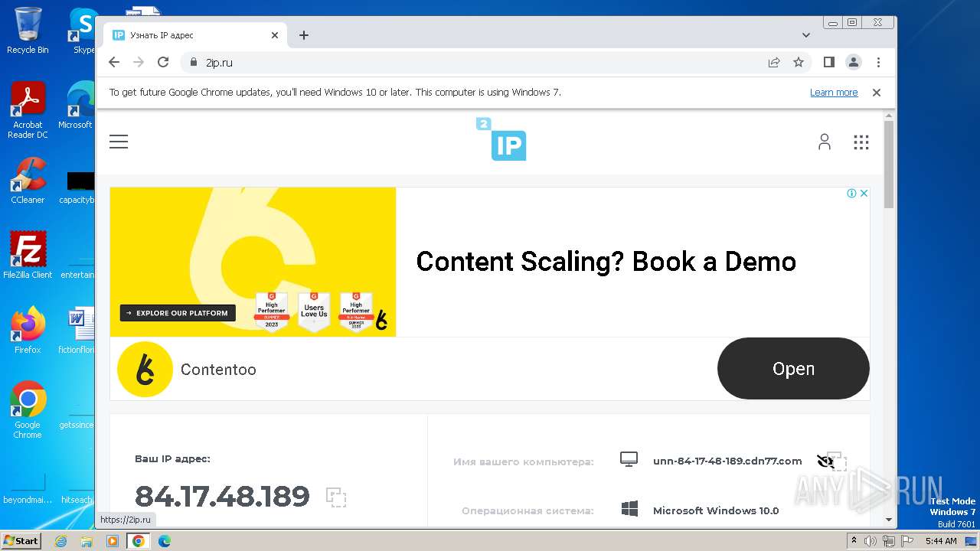This screenshot has width=980, height=551.
Task: Share this page icon in address bar
Action: pos(774,62)
